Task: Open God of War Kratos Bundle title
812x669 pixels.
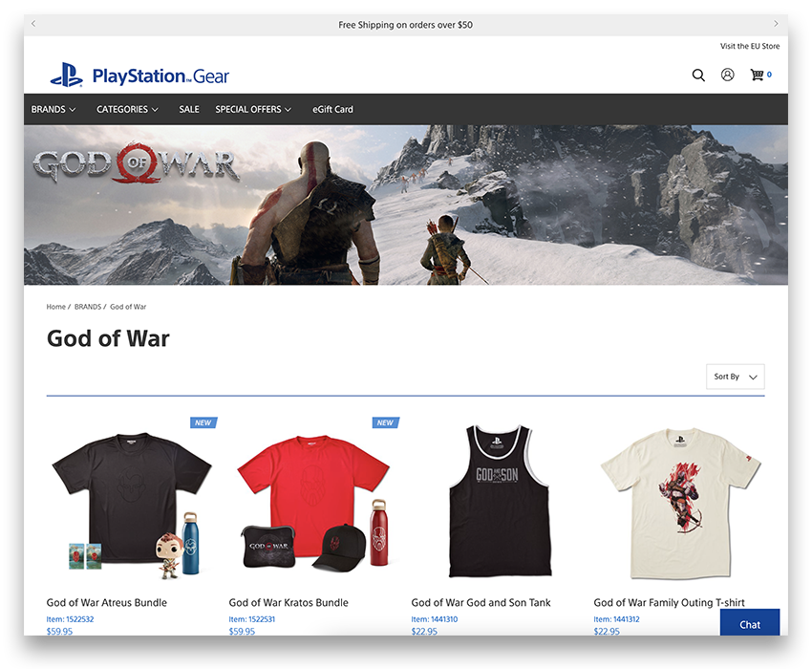Action: coord(288,603)
